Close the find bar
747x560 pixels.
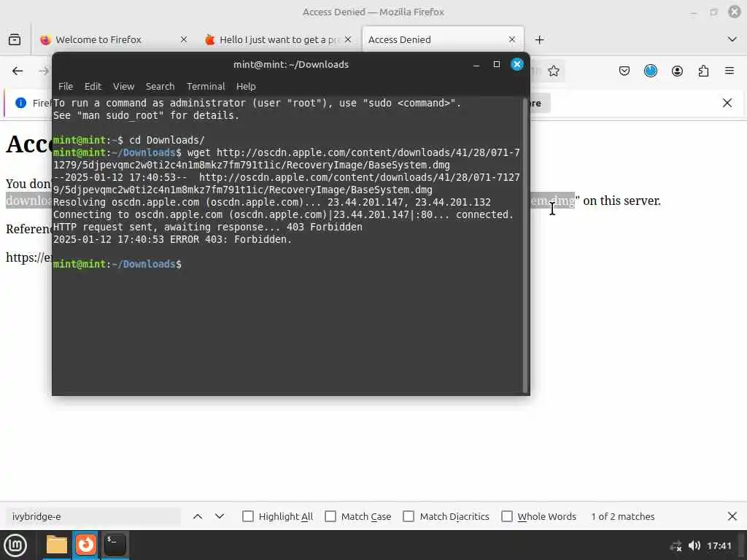point(732,516)
